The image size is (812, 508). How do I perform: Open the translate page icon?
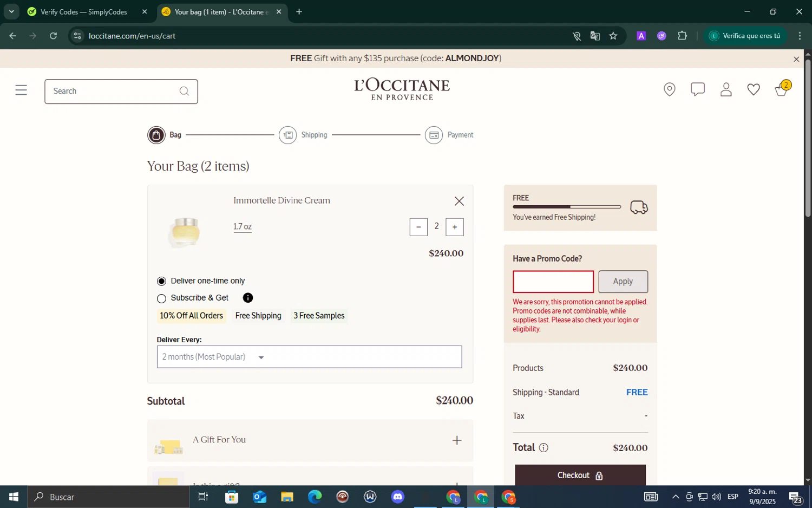point(595,36)
